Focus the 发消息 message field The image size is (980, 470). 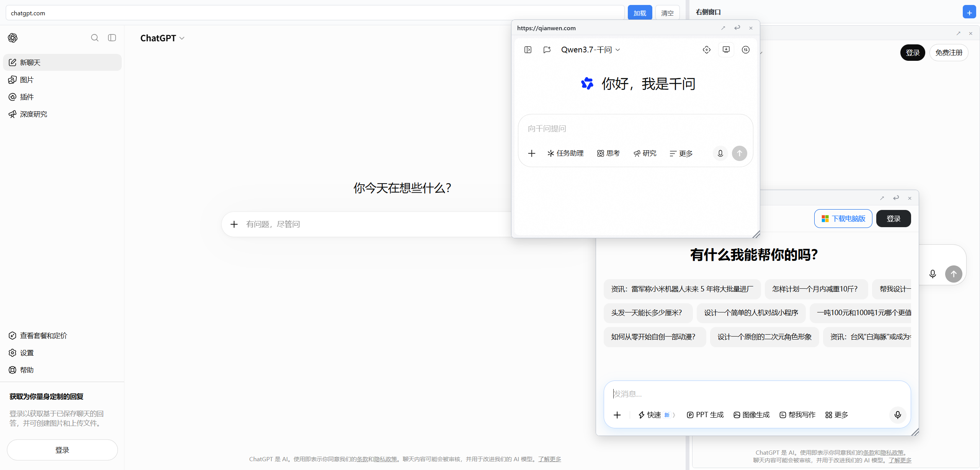[757, 394]
